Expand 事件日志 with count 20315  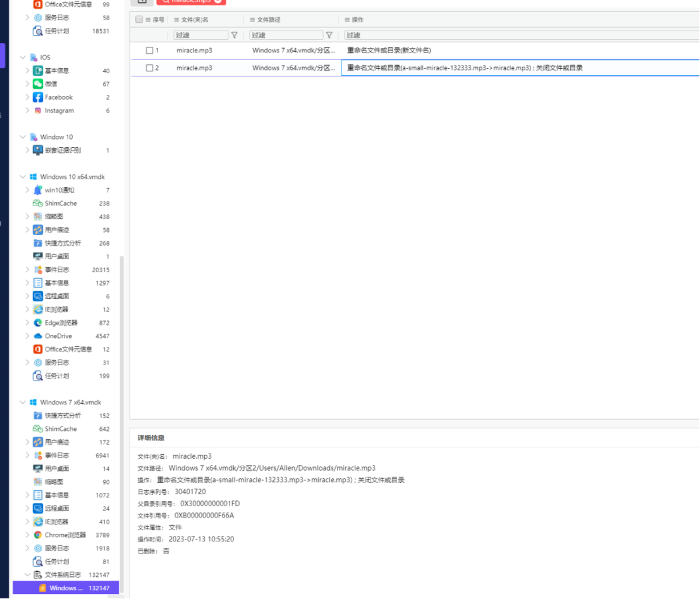(x=27, y=269)
